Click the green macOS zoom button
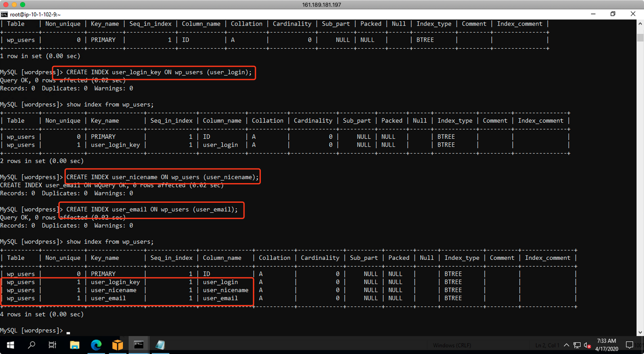This screenshot has height=354, width=644. point(23,5)
